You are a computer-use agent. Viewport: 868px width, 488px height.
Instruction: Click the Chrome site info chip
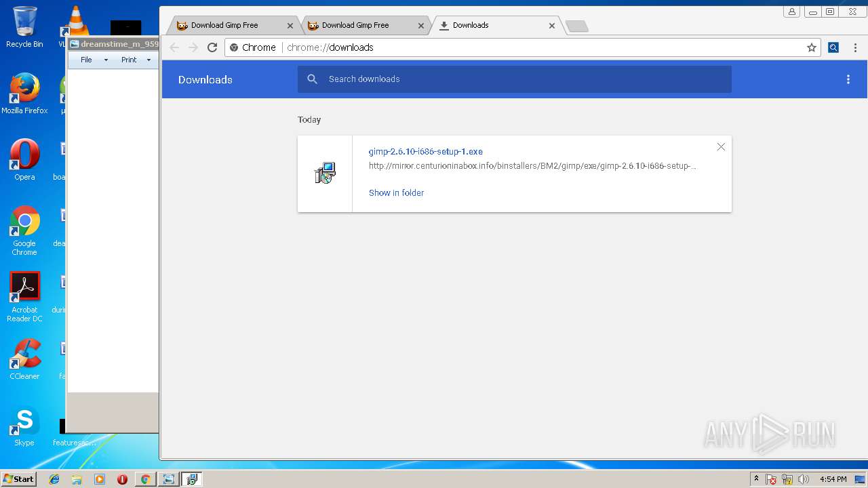[x=253, y=47]
